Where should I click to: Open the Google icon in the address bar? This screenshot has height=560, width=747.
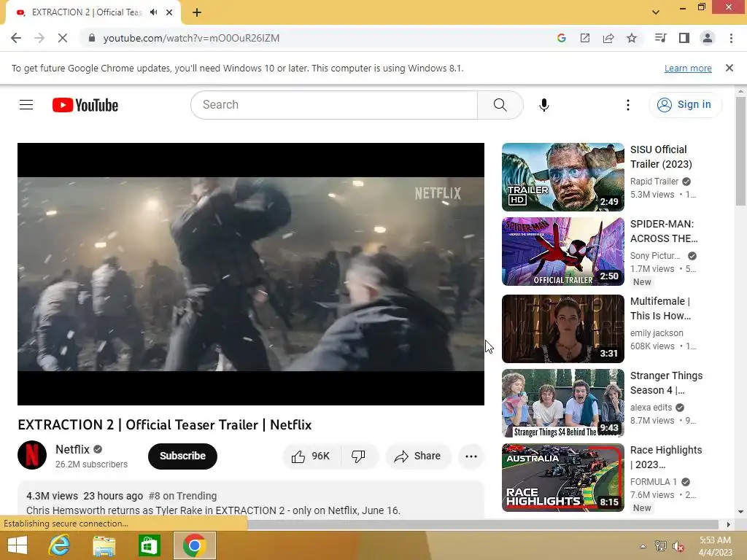point(561,38)
